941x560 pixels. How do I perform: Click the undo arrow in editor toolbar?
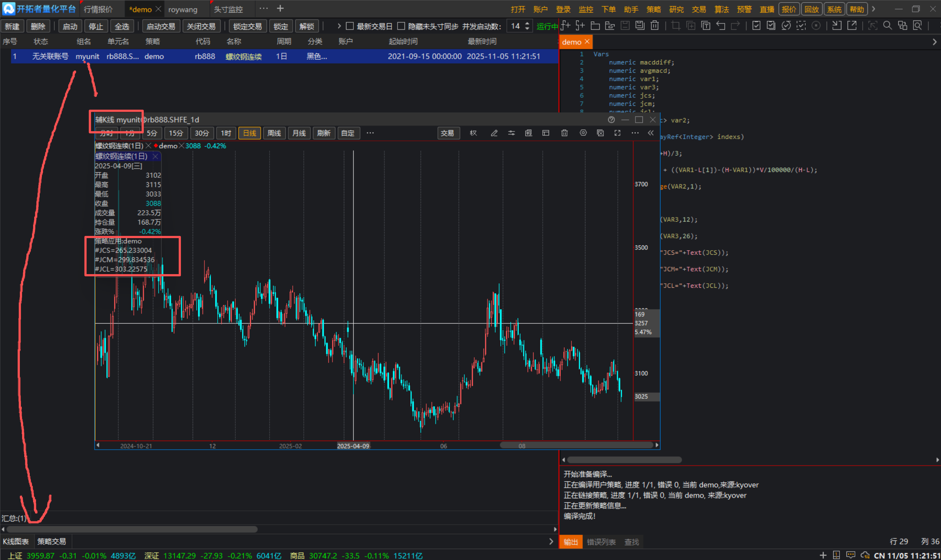(x=720, y=26)
